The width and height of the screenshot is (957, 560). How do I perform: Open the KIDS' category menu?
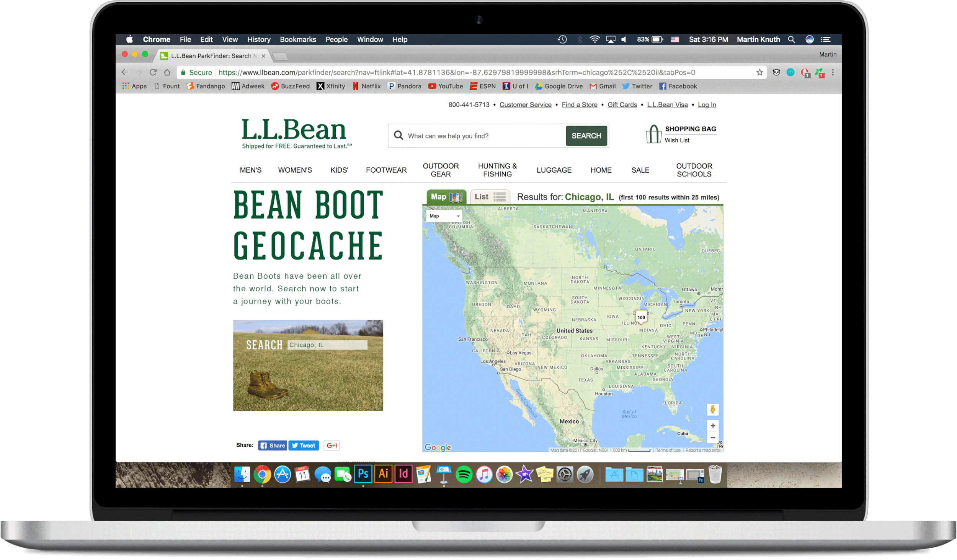[x=339, y=170]
